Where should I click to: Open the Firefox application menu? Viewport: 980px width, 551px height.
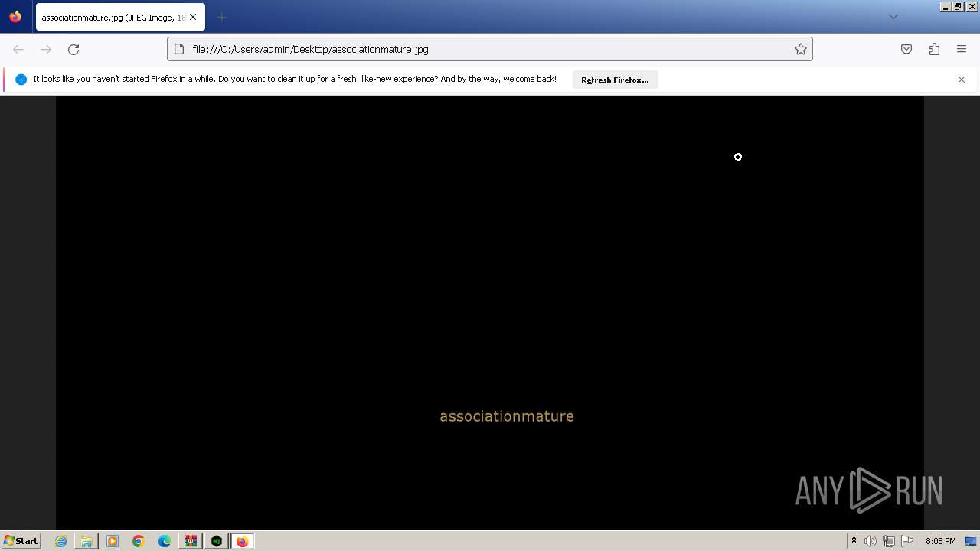point(962,49)
